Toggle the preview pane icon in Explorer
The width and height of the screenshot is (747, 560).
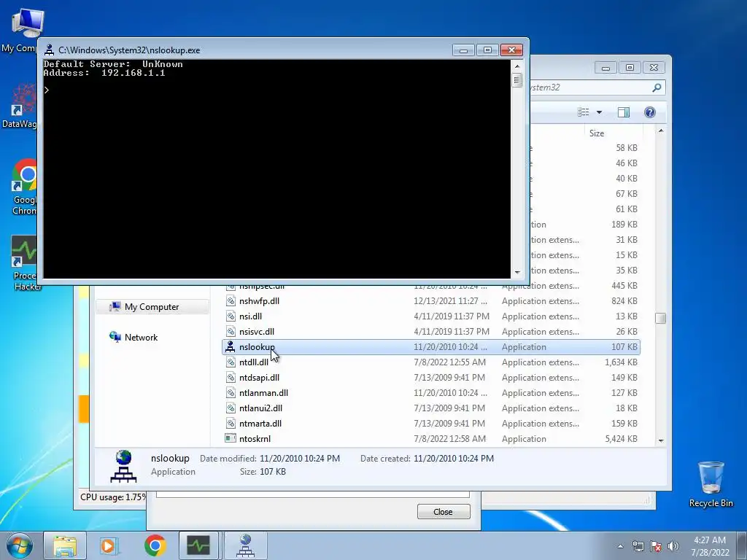[x=623, y=112]
